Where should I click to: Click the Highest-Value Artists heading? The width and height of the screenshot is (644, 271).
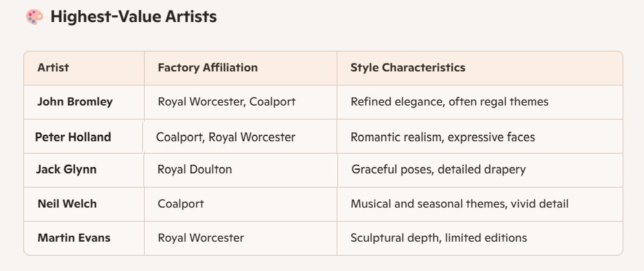133,17
